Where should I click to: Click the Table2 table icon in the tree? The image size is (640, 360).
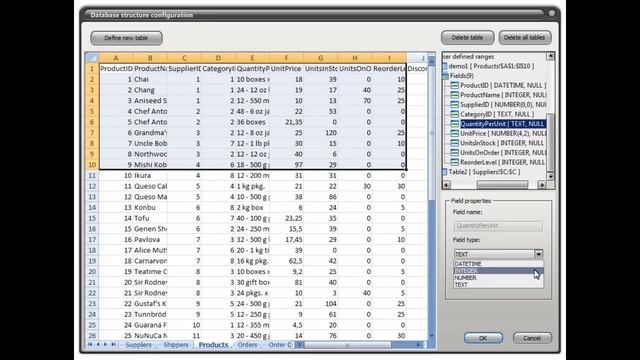[445, 172]
